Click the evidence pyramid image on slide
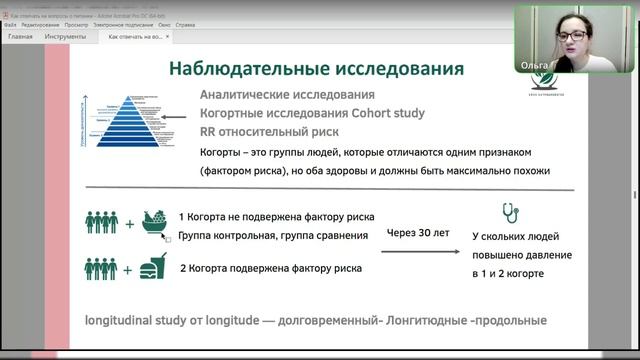 pos(128,121)
